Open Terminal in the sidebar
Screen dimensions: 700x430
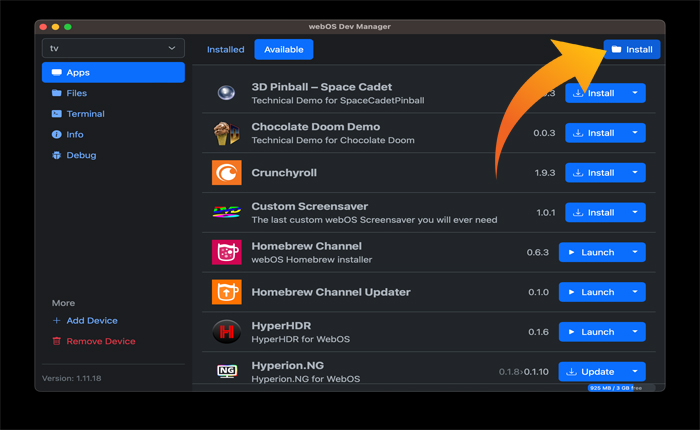[85, 114]
